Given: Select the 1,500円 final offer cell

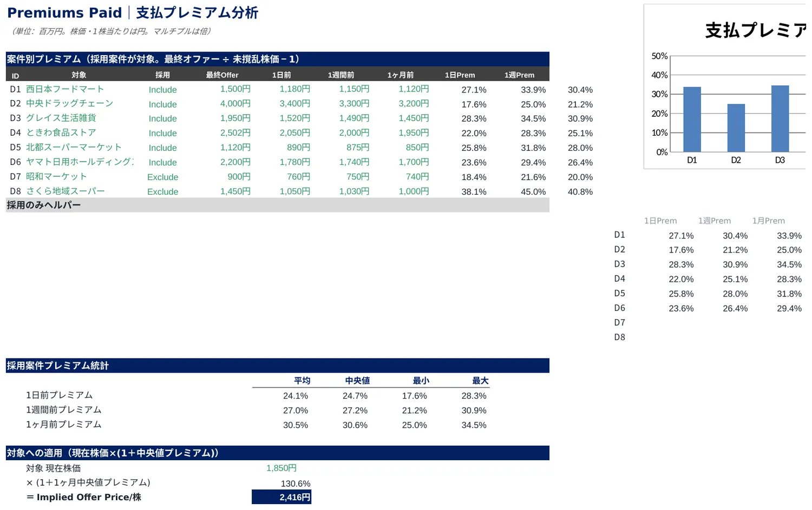Looking at the screenshot, I should tap(235, 89).
